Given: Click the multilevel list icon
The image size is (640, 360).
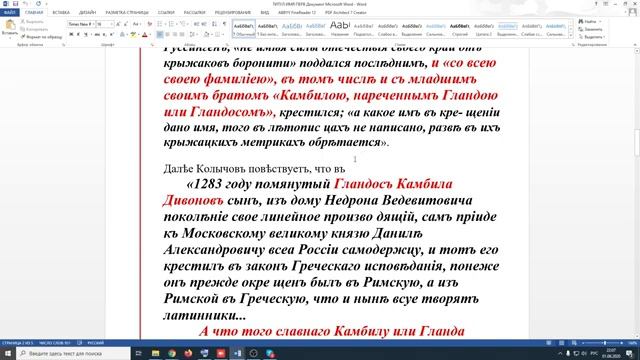Looking at the screenshot, I should 182,24.
